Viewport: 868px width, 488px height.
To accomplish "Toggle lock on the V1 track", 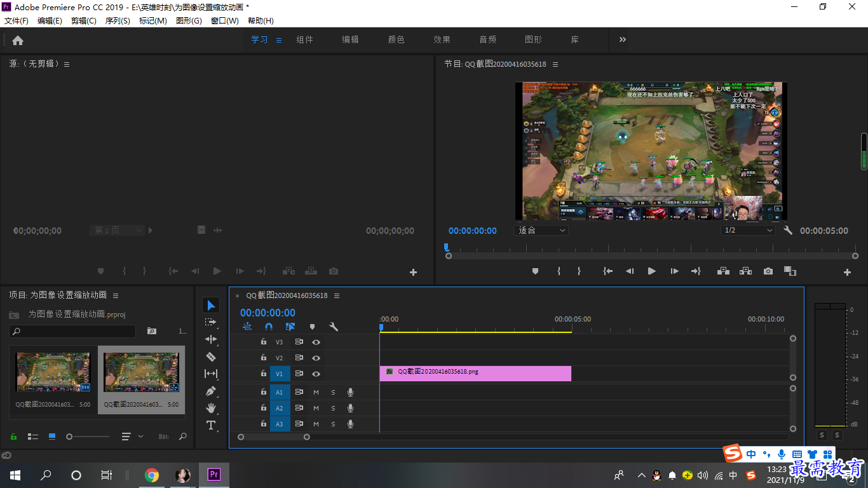I will coord(263,374).
